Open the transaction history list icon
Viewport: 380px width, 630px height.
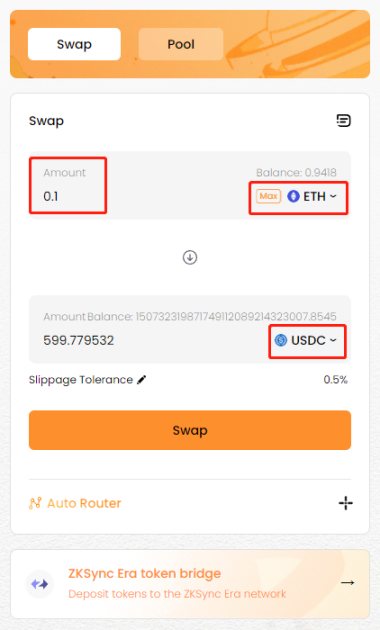tap(343, 121)
